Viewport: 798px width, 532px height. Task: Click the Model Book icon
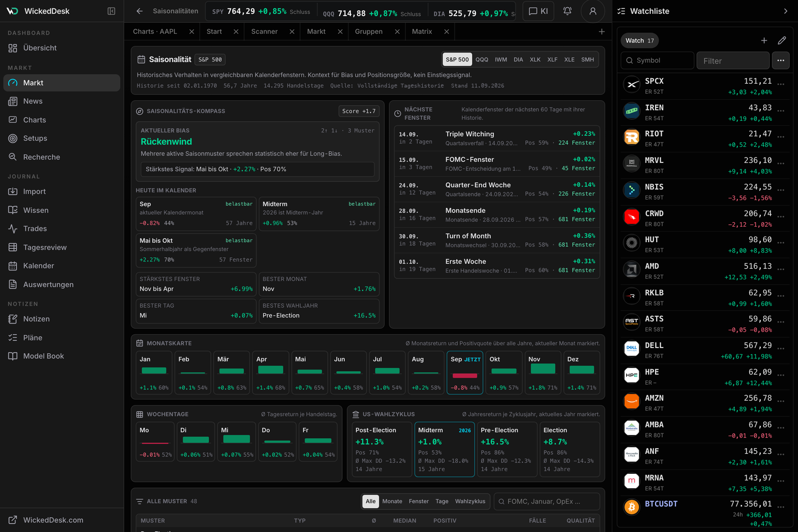click(13, 356)
